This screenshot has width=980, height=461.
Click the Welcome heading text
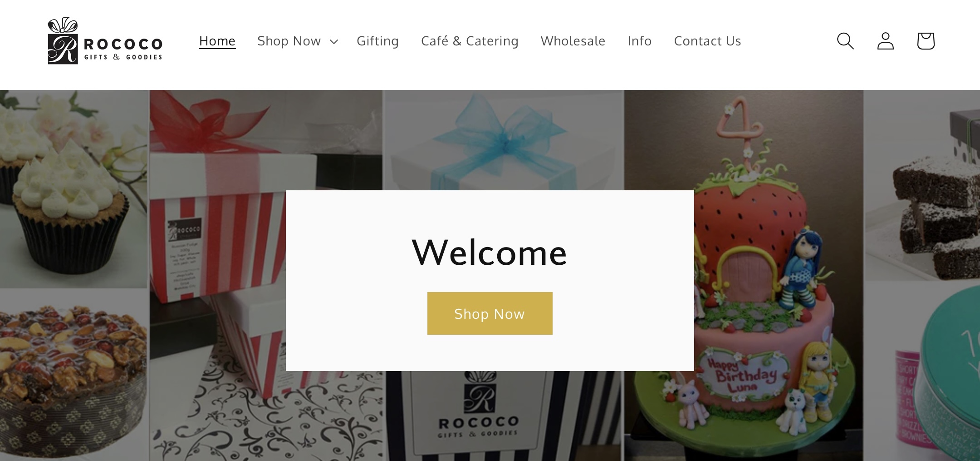[x=490, y=253]
